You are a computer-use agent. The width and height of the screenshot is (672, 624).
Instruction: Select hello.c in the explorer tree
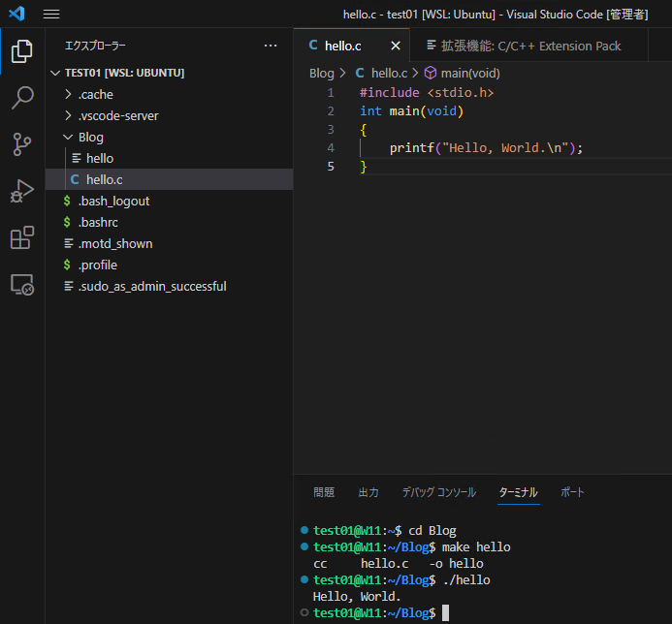coord(169,179)
